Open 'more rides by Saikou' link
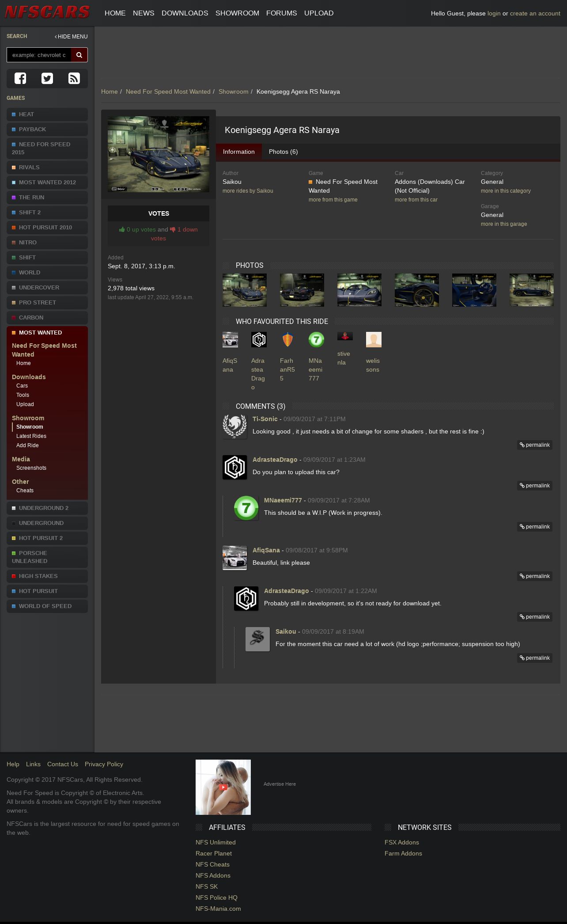Screen dimensions: 567x924 pyautogui.click(x=248, y=191)
